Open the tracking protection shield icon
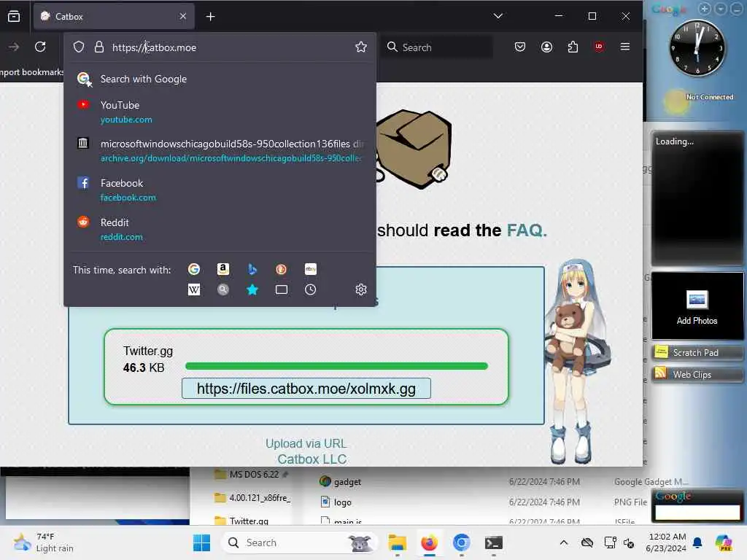 coord(79,47)
